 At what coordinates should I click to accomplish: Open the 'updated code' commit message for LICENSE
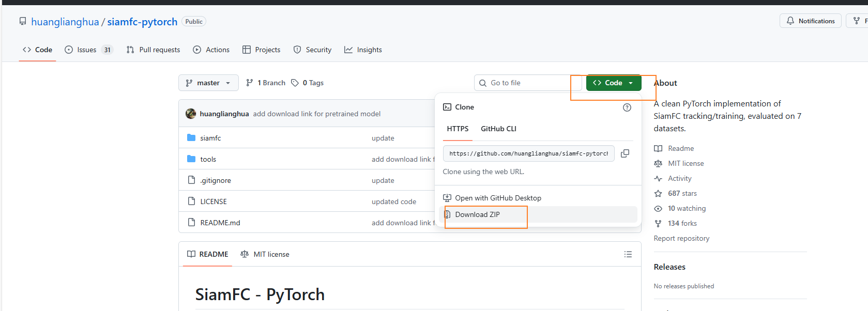pos(394,201)
